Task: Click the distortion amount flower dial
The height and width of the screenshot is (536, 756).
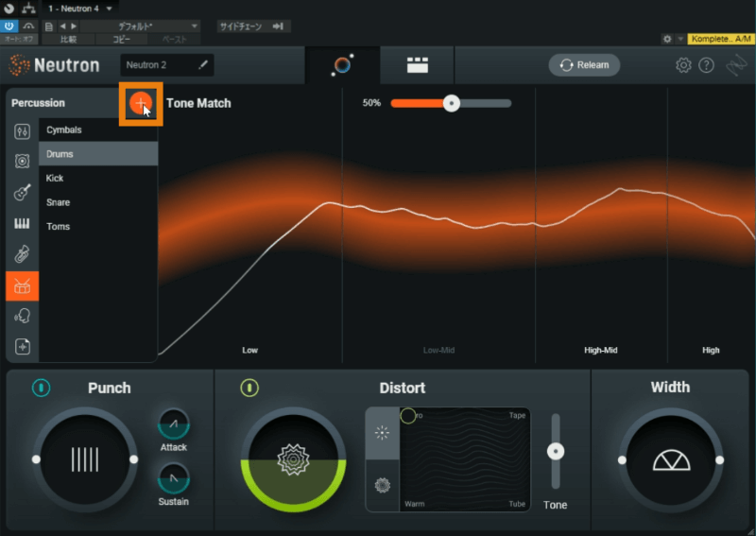Action: (293, 459)
